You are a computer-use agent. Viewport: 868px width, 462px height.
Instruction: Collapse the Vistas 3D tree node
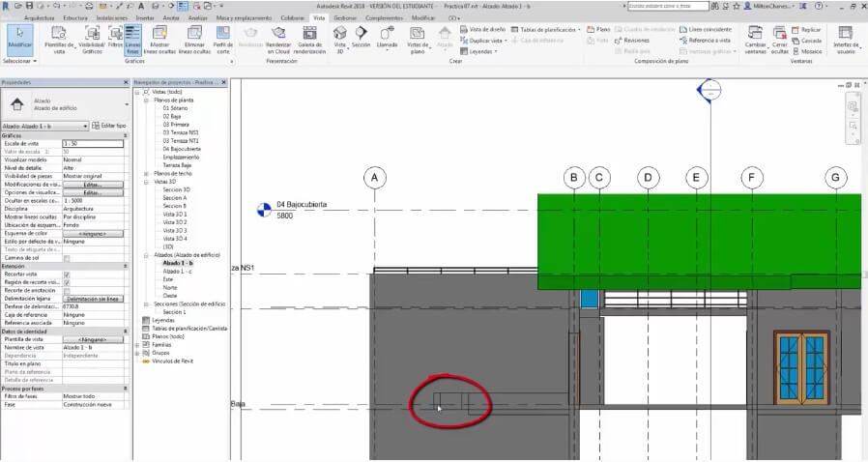coord(145,182)
